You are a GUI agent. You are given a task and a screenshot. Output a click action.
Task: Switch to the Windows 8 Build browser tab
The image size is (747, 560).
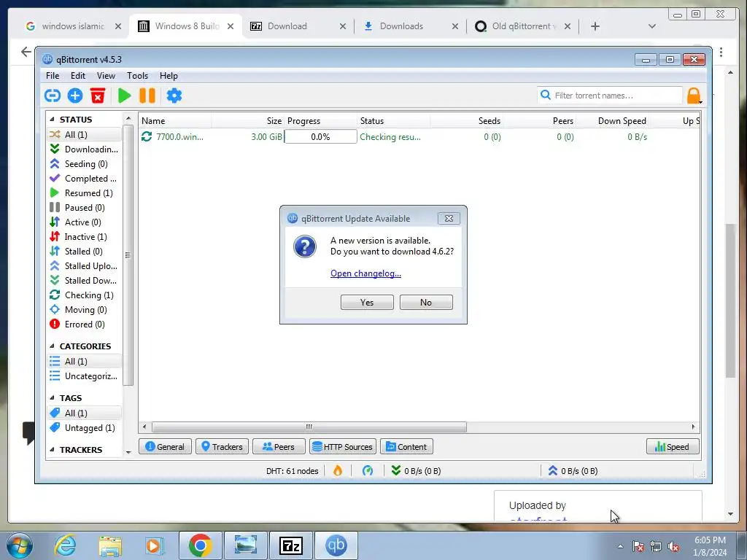[187, 26]
